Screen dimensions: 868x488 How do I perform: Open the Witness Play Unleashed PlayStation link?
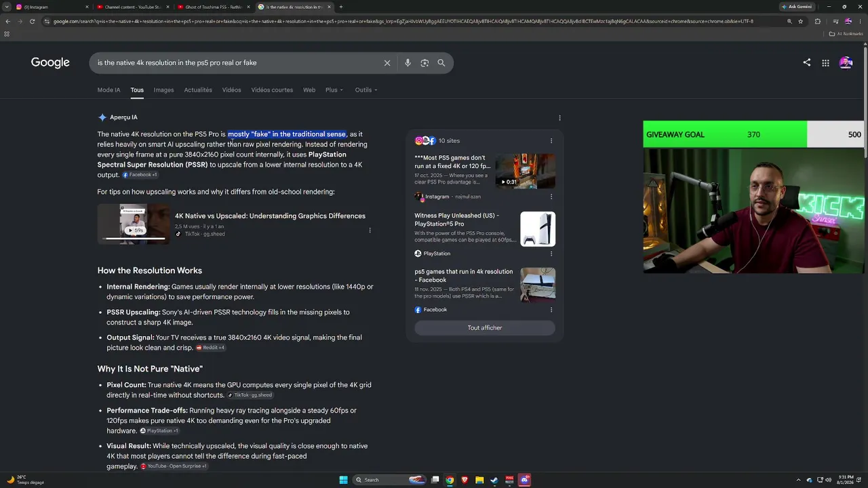(x=457, y=220)
